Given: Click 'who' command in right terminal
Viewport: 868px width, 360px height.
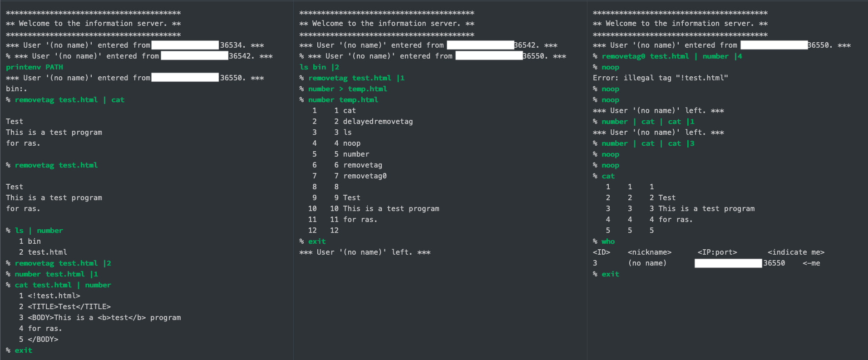Looking at the screenshot, I should coord(608,242).
